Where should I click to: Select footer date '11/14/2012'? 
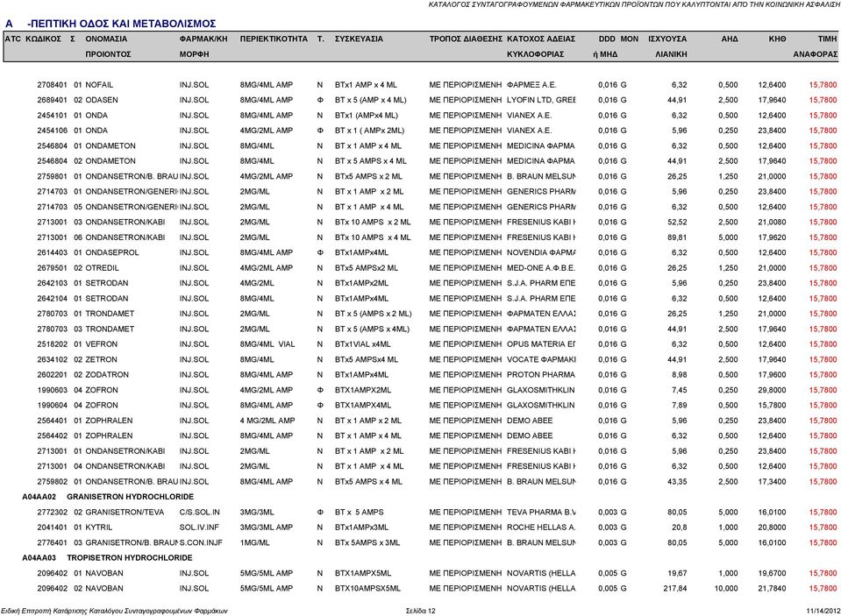click(x=823, y=611)
